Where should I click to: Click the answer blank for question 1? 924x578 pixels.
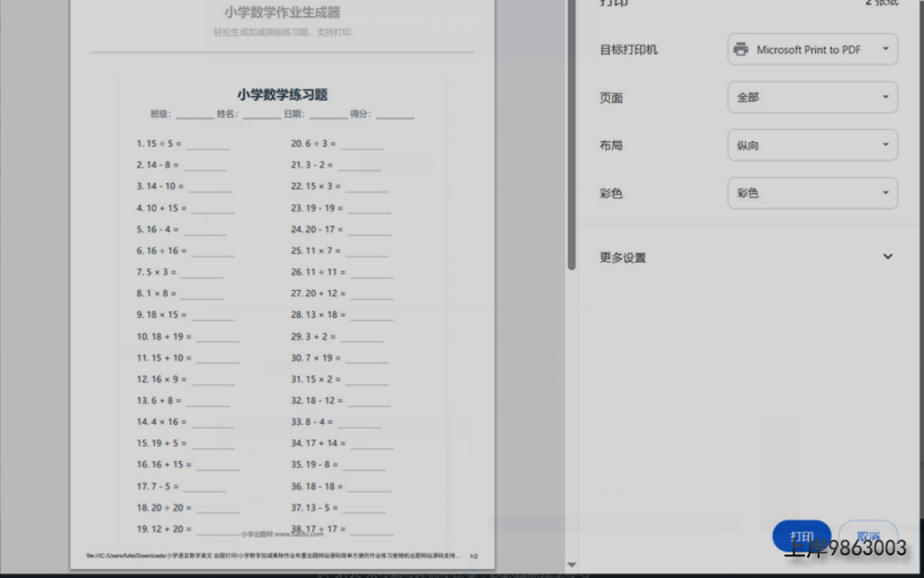pyautogui.click(x=207, y=145)
